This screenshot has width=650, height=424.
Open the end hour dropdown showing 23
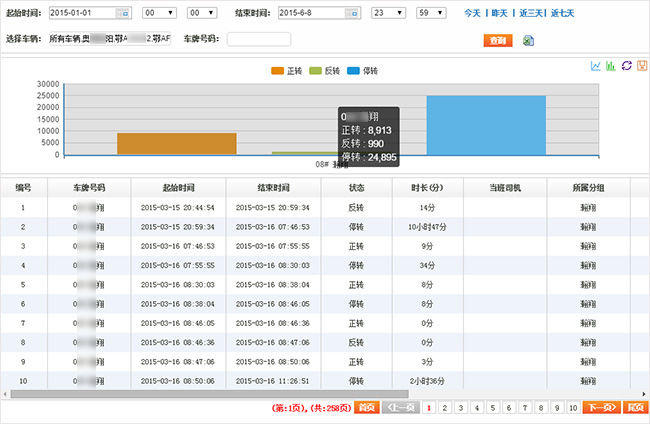(388, 13)
